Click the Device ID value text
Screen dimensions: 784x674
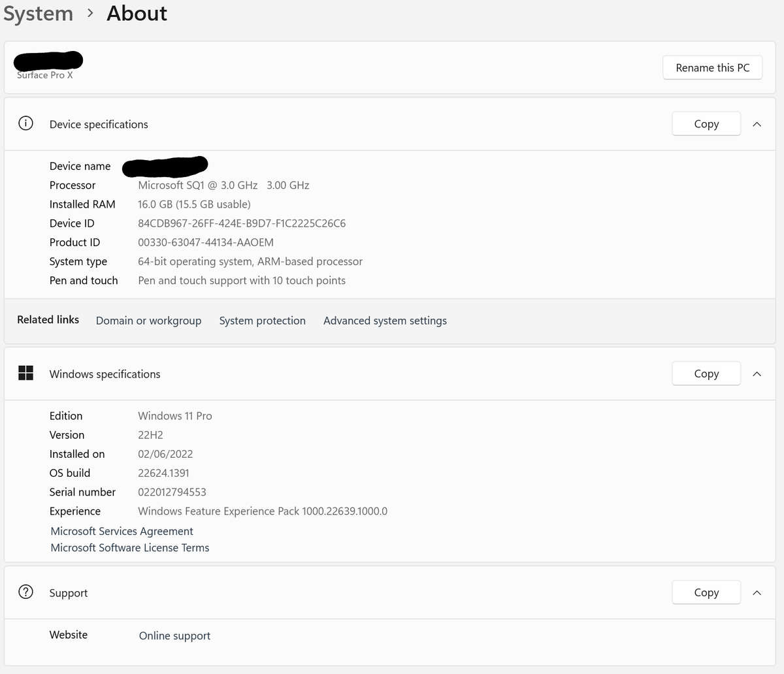tap(242, 223)
